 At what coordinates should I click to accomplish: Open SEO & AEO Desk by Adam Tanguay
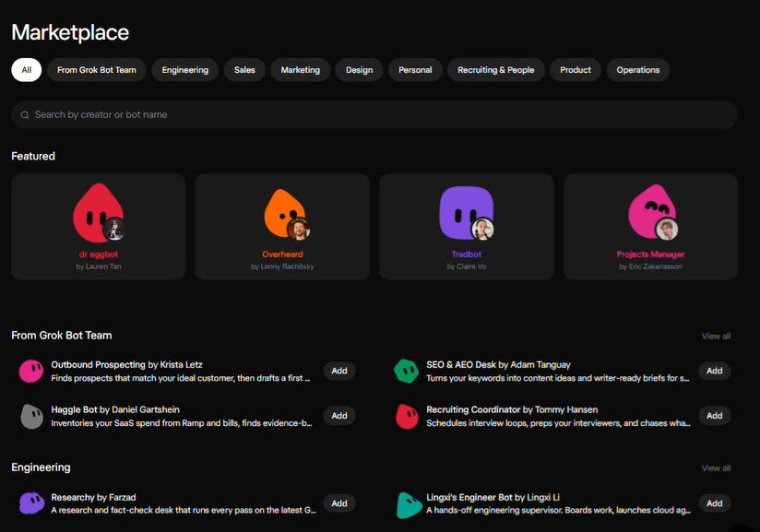tap(498, 365)
